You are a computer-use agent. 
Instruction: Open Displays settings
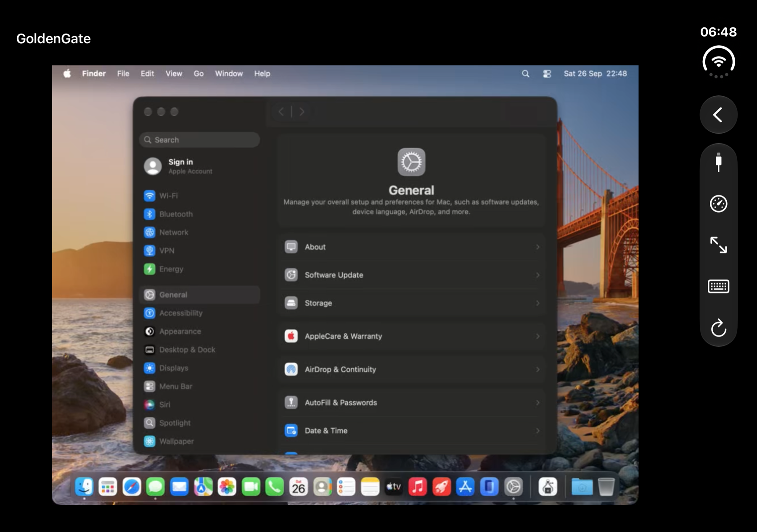[199, 368]
